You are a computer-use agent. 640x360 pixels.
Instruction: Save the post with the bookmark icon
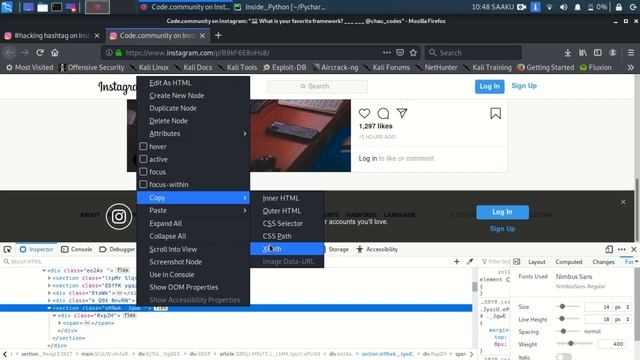click(496, 113)
